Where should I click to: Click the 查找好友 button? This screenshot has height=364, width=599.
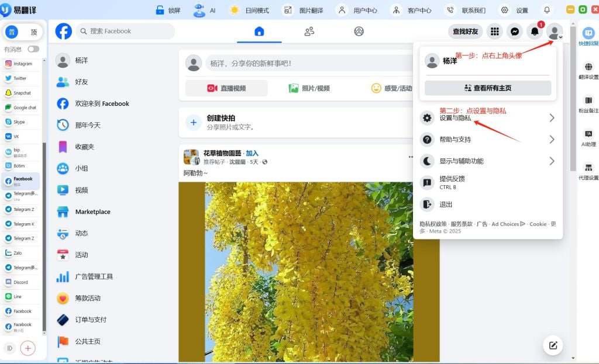(x=466, y=32)
